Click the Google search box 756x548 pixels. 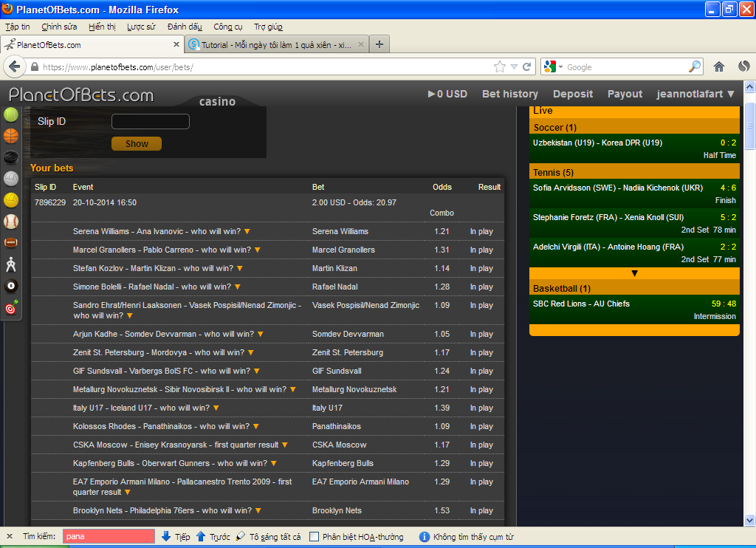(x=626, y=67)
